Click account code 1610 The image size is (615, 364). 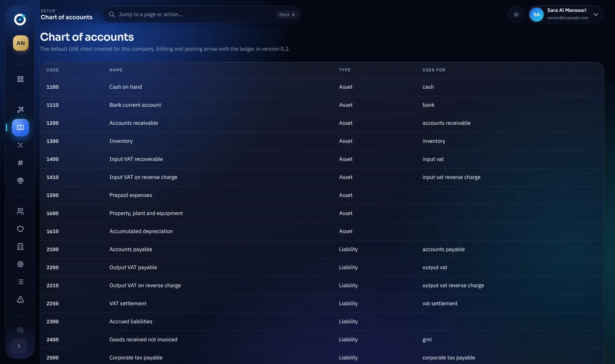53,232
